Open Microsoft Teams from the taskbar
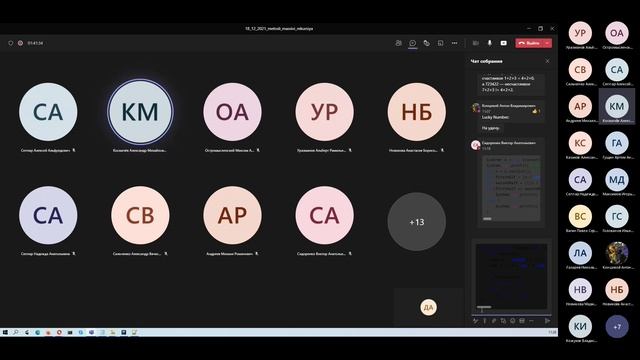The image size is (640, 360). [x=91, y=333]
